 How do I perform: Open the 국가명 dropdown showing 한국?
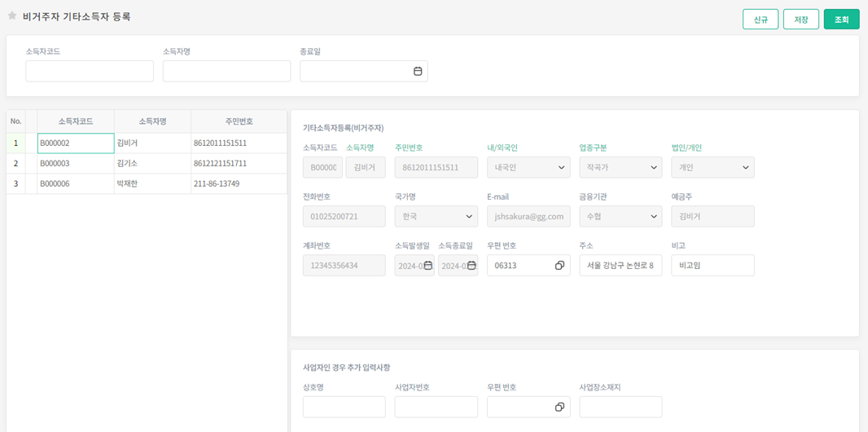click(436, 217)
